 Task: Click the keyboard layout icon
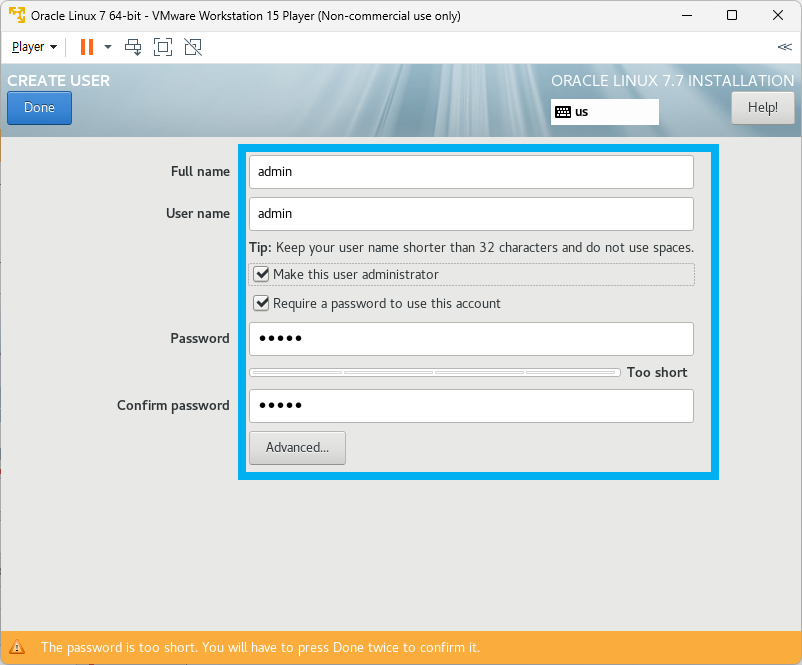[x=563, y=112]
